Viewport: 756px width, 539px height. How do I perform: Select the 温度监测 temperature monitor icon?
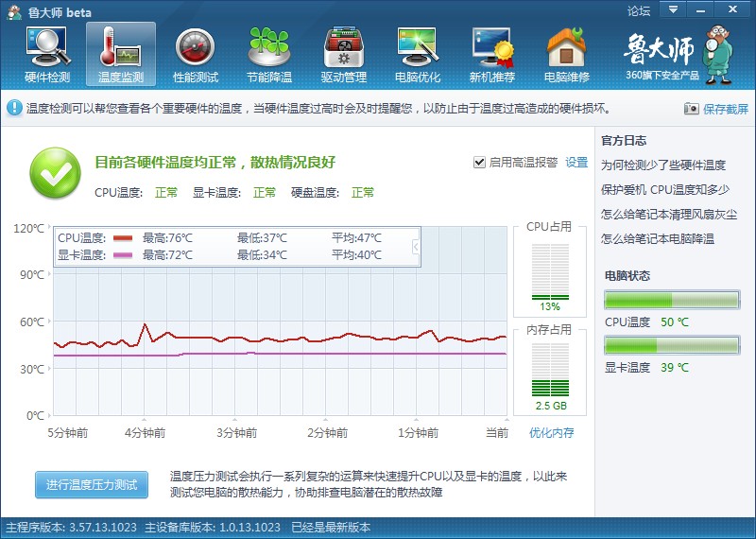pos(121,54)
